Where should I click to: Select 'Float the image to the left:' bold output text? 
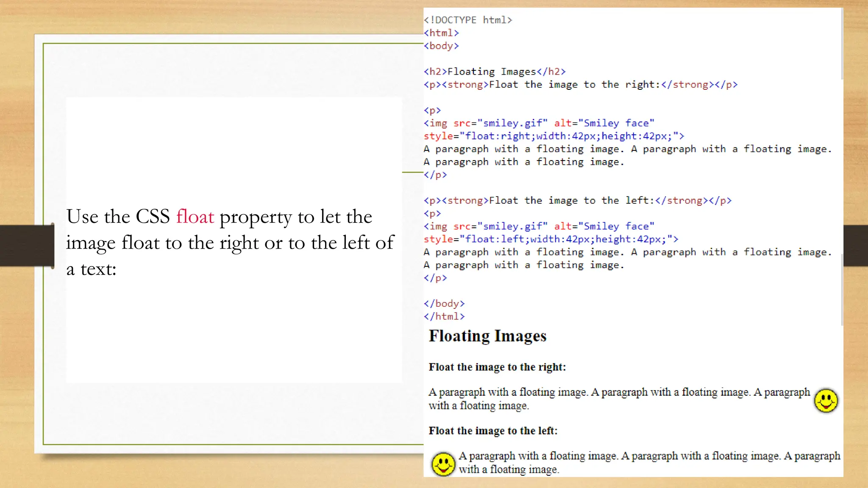(493, 431)
